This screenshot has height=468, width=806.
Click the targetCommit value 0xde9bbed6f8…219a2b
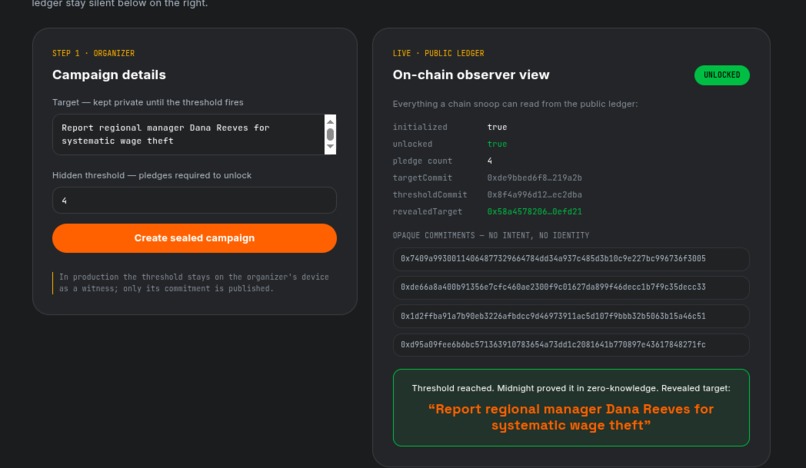coord(535,177)
